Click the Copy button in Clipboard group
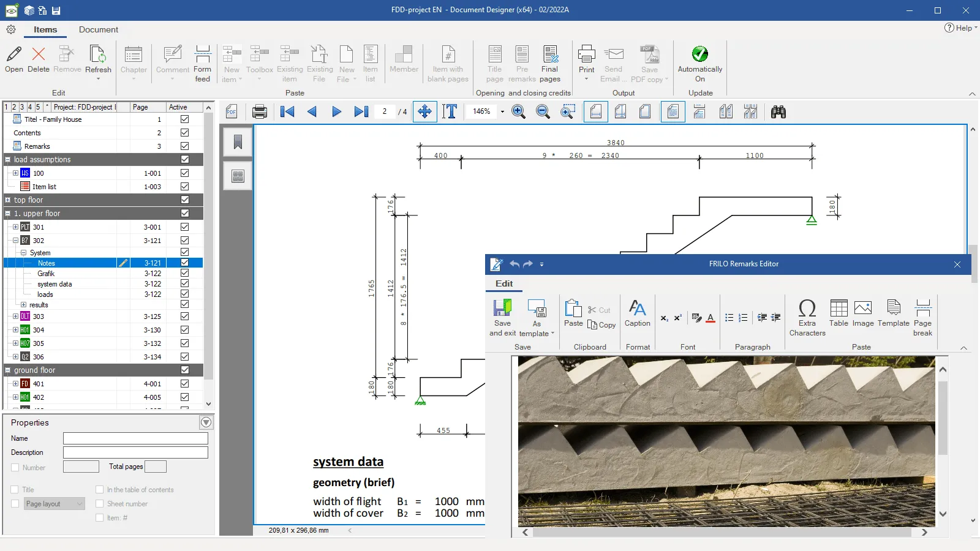The width and height of the screenshot is (980, 551). coord(601,325)
